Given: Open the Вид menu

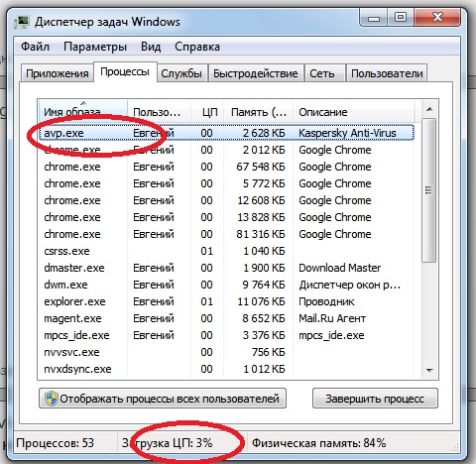Looking at the screenshot, I should [x=151, y=47].
